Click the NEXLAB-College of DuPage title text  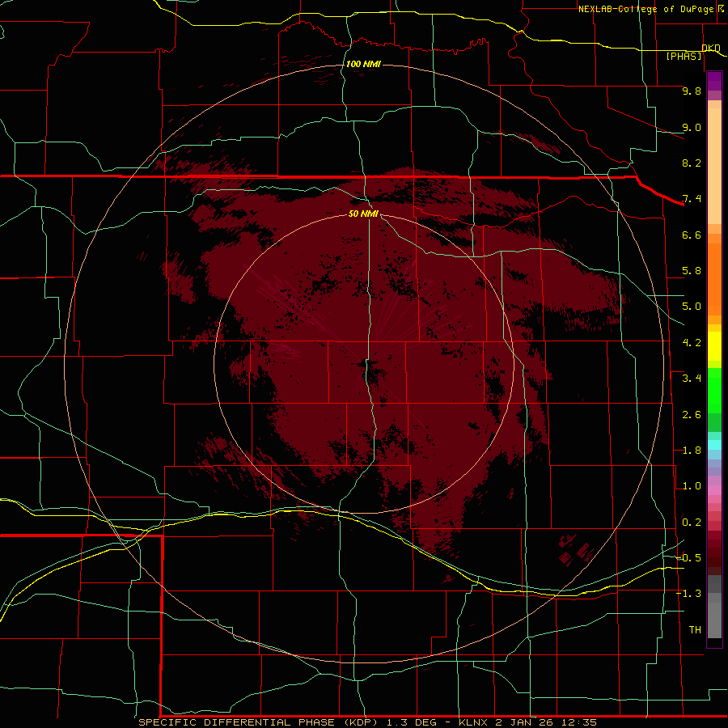[x=645, y=9]
